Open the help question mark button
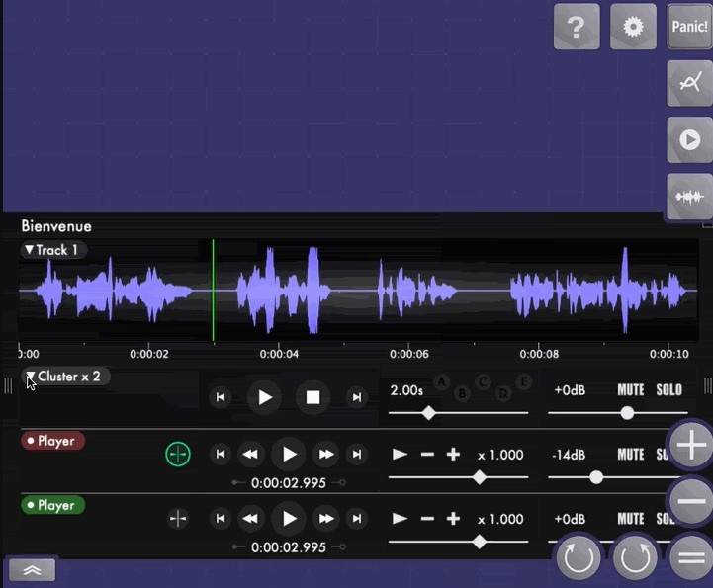This screenshot has width=713, height=588. pos(577,27)
